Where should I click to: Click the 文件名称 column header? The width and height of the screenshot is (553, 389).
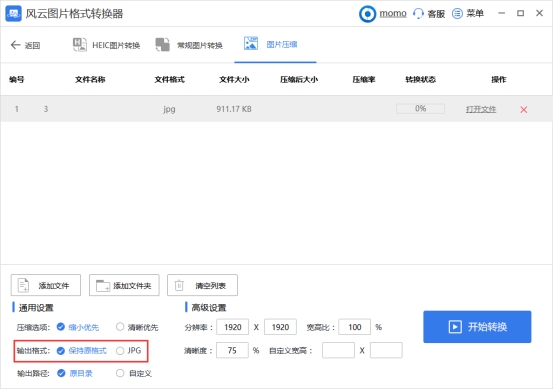tap(90, 79)
